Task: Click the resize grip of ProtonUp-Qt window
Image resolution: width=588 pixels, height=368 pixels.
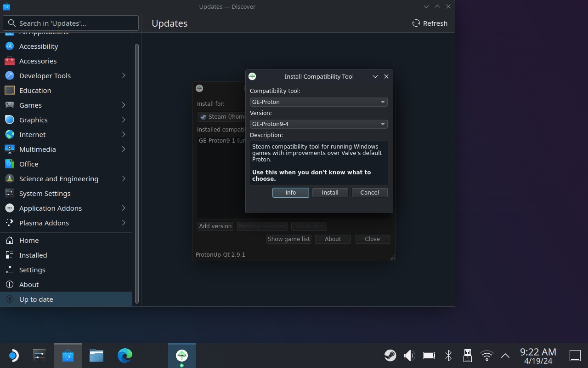Action: [392, 258]
